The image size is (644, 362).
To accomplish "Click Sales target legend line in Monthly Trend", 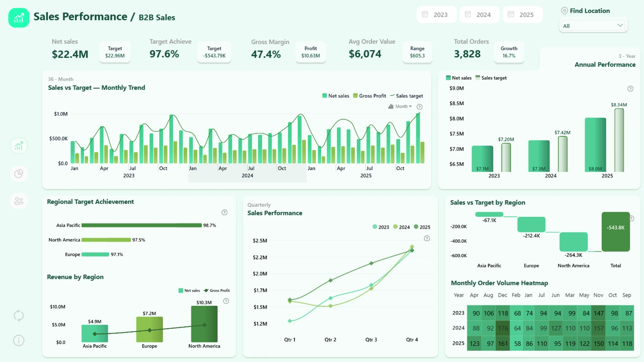I will [x=392, y=96].
